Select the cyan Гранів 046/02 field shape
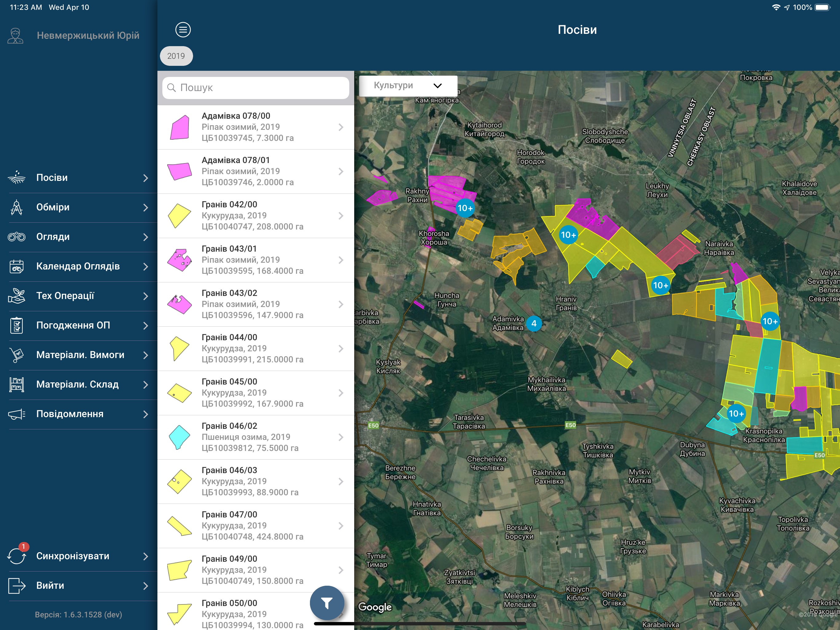This screenshot has height=630, width=840. (179, 437)
